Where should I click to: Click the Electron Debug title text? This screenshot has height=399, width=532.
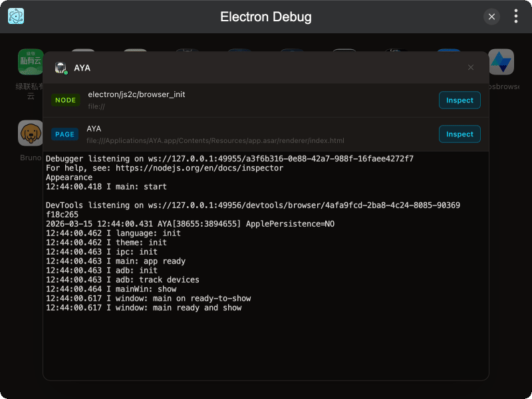[x=266, y=17]
